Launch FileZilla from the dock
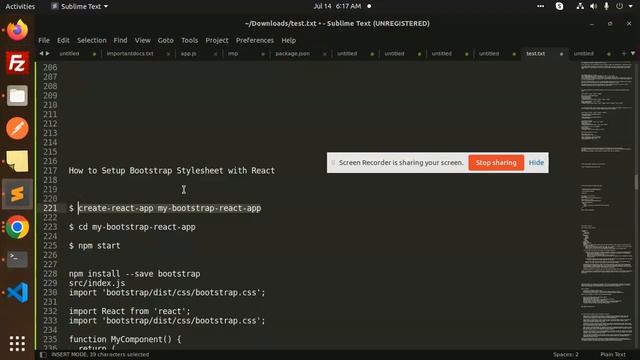The image size is (640, 360). tap(17, 63)
